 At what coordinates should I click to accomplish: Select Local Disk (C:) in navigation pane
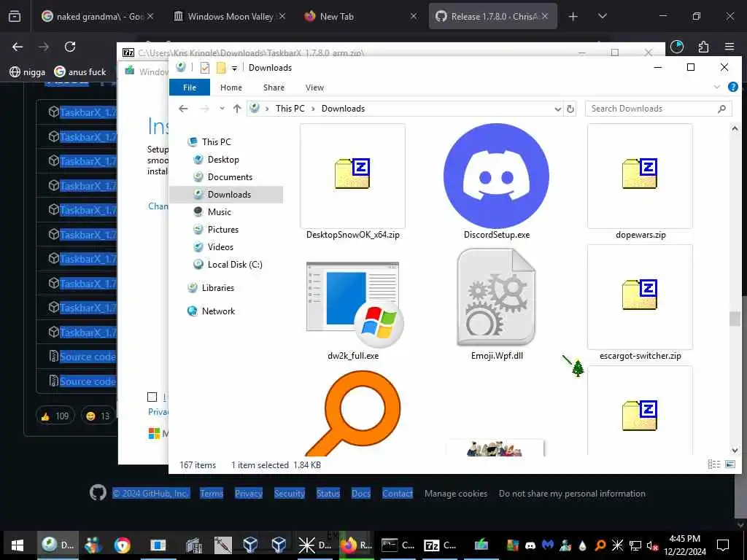(x=235, y=264)
